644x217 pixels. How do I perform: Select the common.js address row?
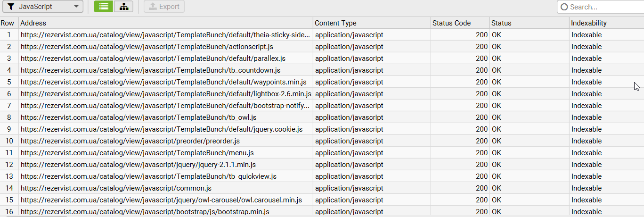(x=116, y=188)
